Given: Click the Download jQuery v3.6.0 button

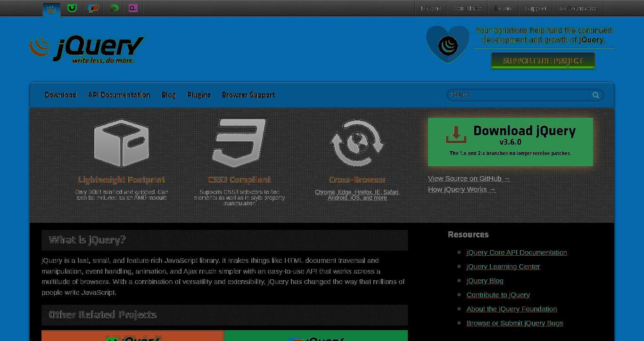Looking at the screenshot, I should coord(510,142).
